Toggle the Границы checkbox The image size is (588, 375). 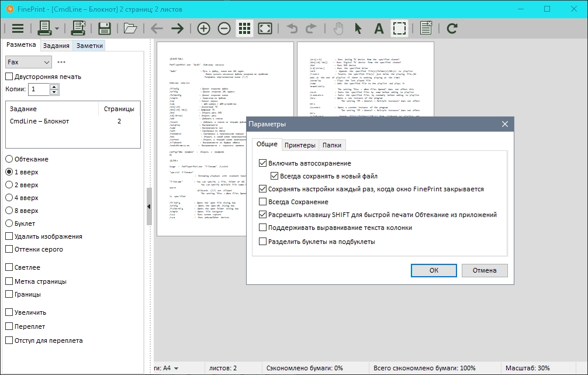pos(9,294)
